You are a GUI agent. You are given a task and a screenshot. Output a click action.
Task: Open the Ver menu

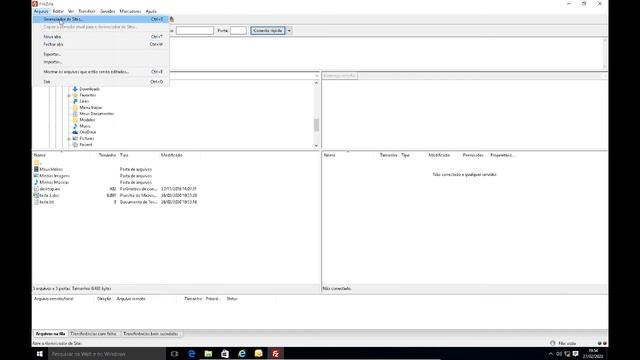(71, 11)
